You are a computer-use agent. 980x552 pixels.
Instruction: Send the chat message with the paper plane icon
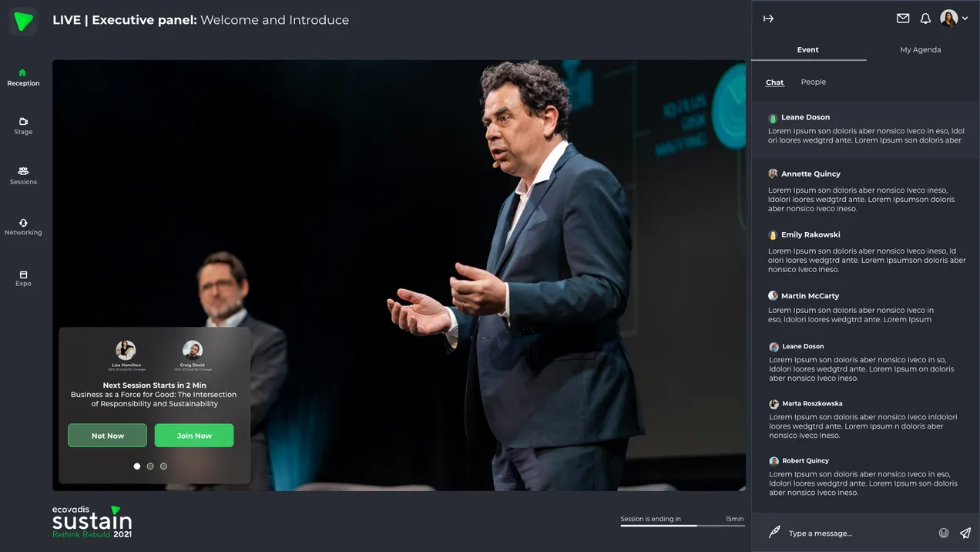tap(965, 533)
